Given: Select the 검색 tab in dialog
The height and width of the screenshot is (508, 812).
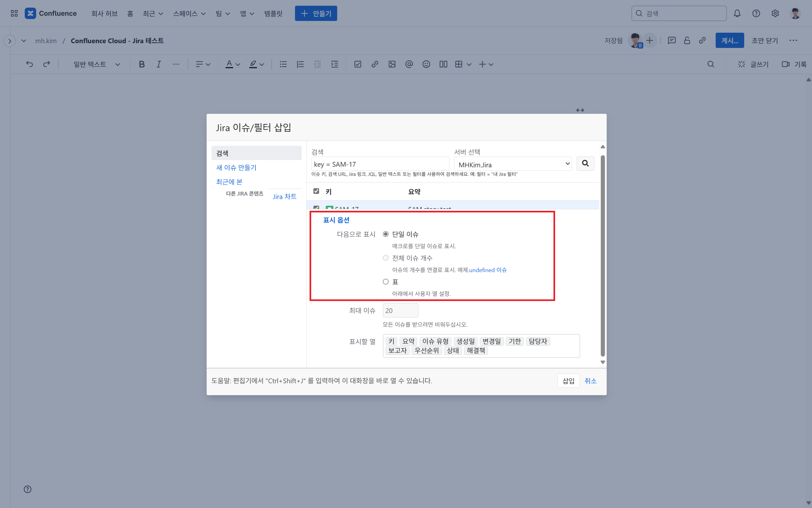Looking at the screenshot, I should pos(256,153).
